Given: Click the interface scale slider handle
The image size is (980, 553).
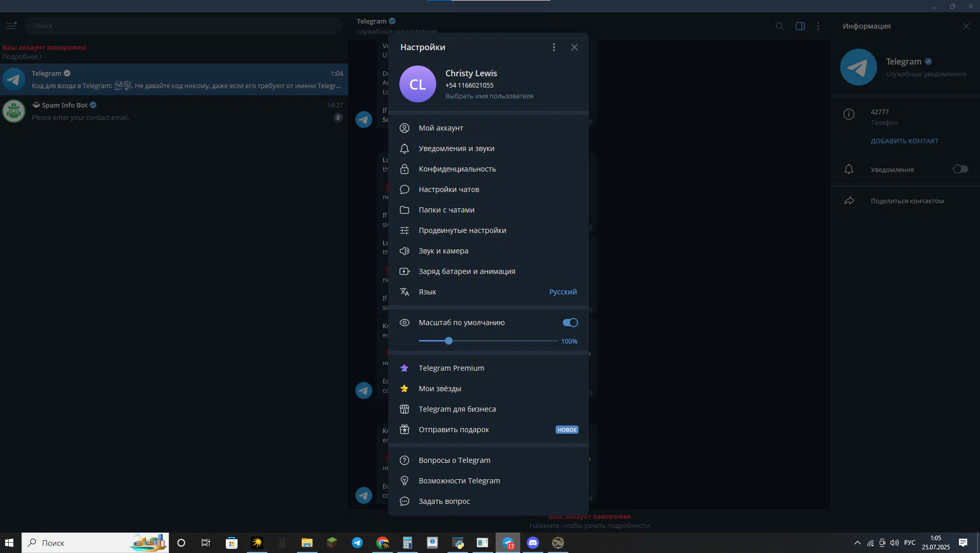Looking at the screenshot, I should pos(449,341).
